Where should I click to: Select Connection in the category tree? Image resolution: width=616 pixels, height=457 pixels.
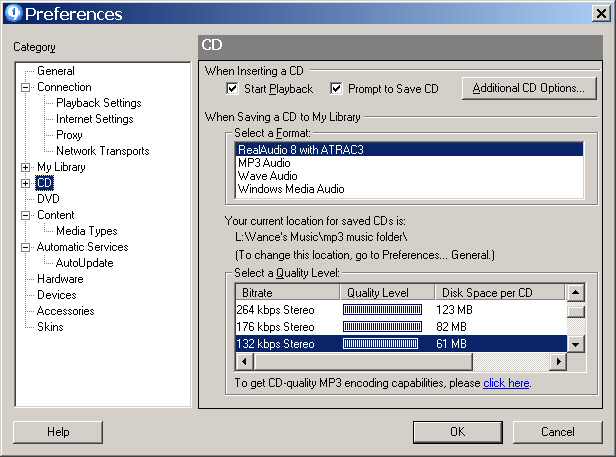tap(64, 87)
